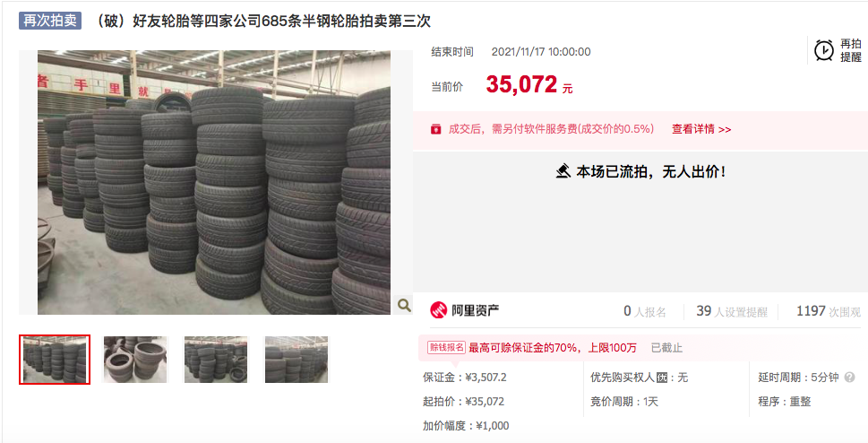Screen dimensions: 868x443
Task: Select the first tire stack thumbnail
Action: click(x=55, y=360)
